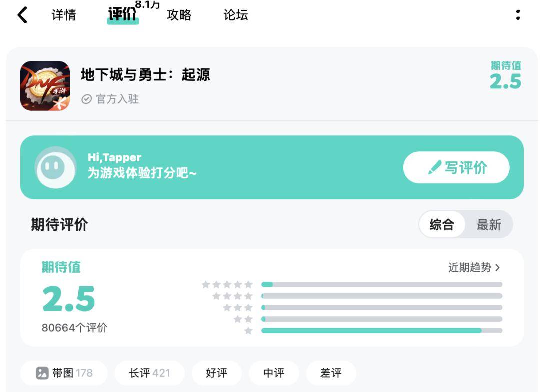
Task: Click the pencil icon in 写评价 button
Action: tap(434, 168)
